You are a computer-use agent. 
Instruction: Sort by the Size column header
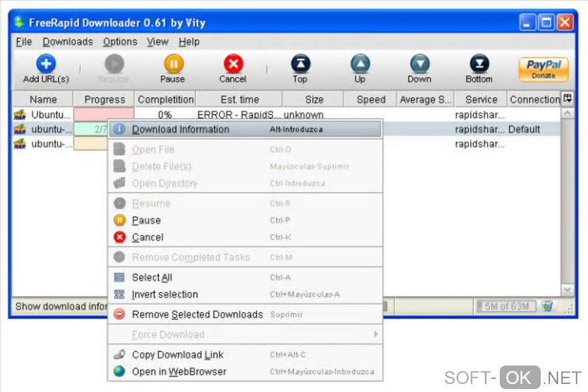[x=314, y=99]
